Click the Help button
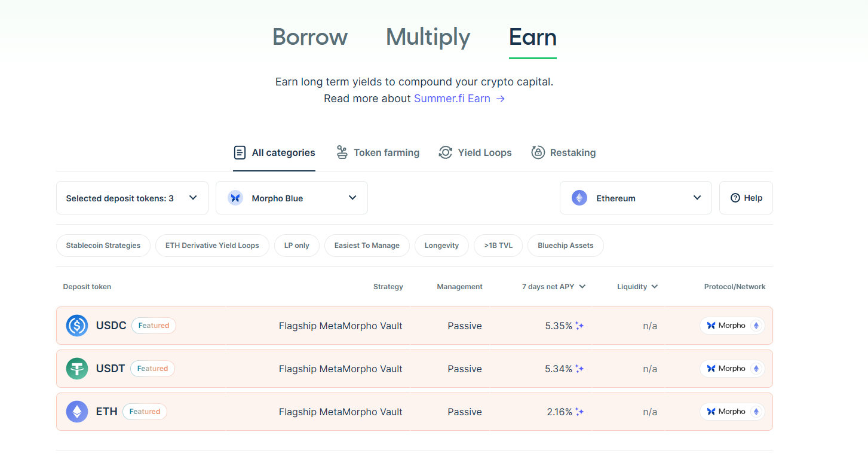The height and width of the screenshot is (466, 868). point(746,198)
